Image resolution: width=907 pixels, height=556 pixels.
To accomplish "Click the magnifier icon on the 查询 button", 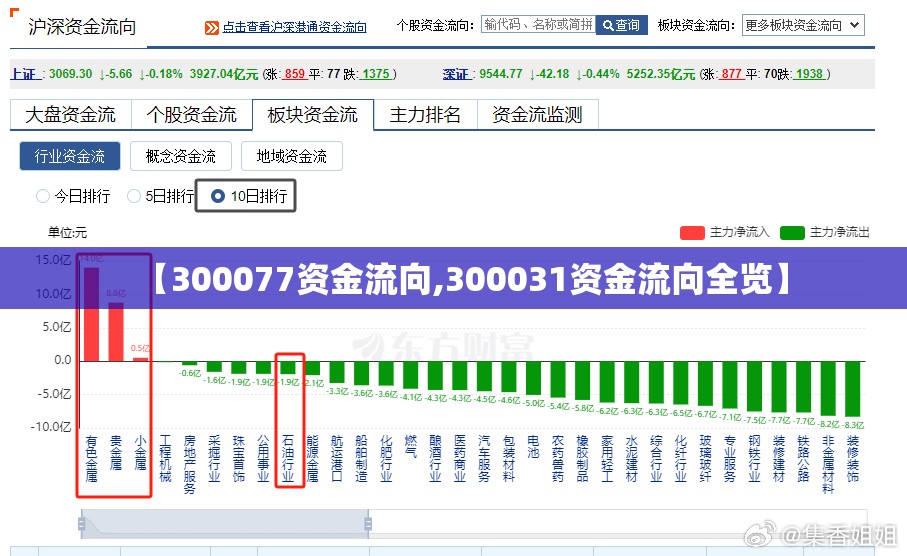I will click(x=608, y=25).
